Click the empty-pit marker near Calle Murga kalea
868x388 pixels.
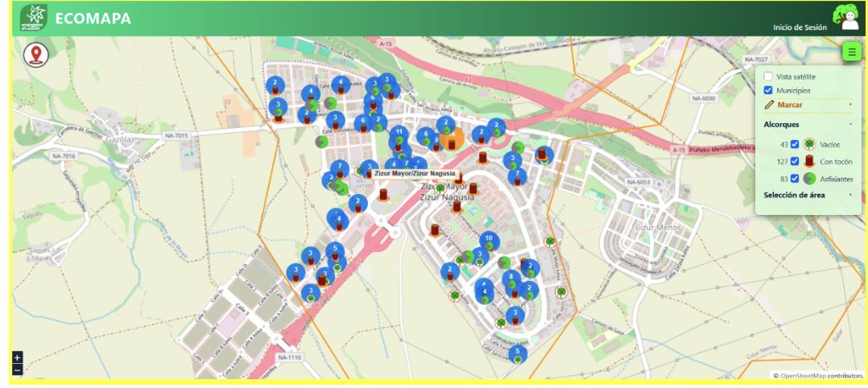pos(550,241)
